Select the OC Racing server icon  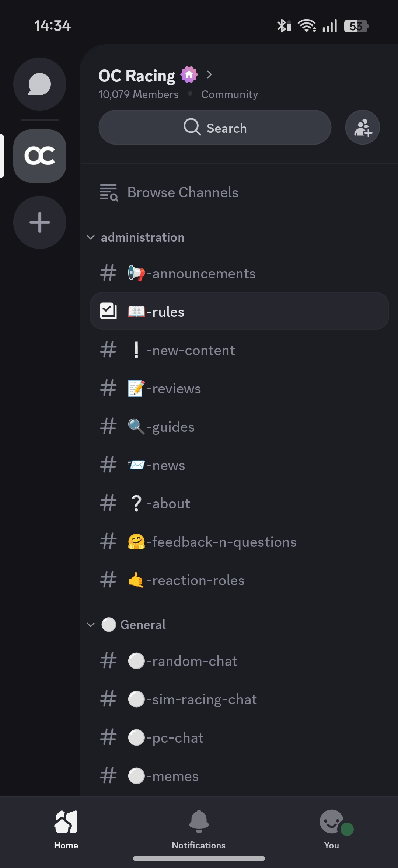(x=39, y=156)
